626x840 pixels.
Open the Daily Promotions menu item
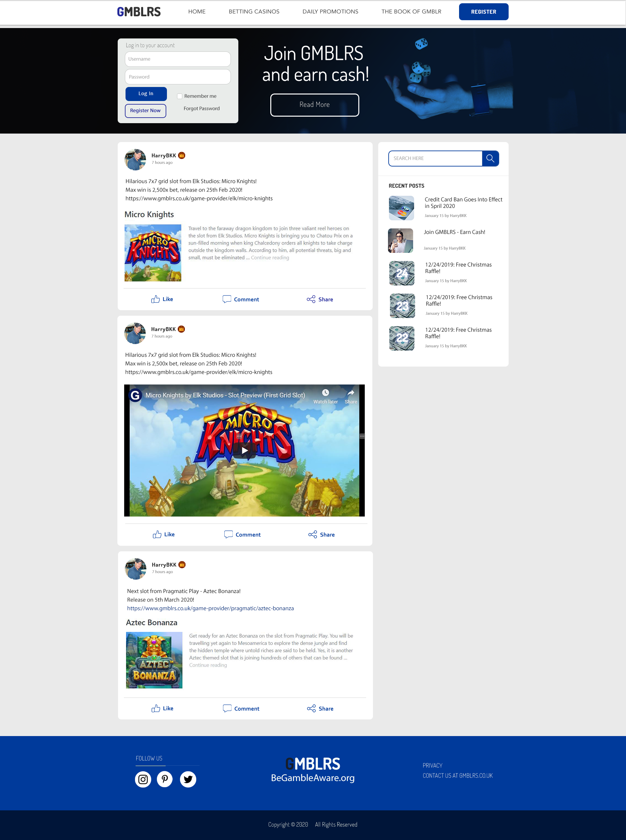tap(330, 11)
